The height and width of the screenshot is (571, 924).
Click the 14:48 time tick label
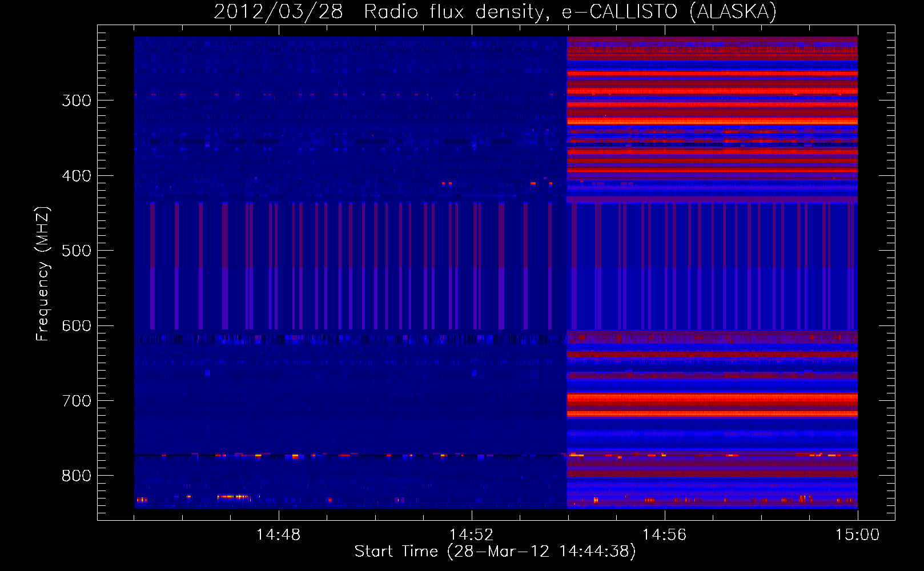pos(279,535)
